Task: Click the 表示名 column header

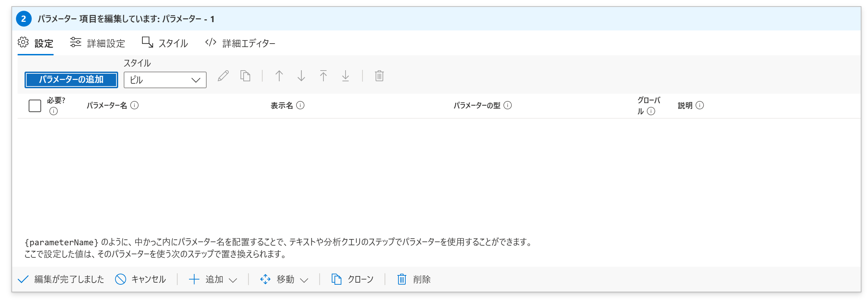Action: (x=282, y=106)
